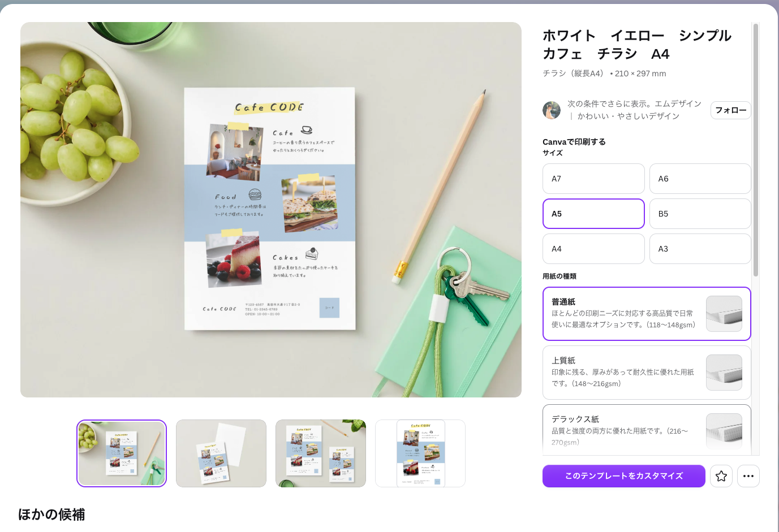Star this template as a favorite
Screen dimensions: 779x532
pos(721,476)
